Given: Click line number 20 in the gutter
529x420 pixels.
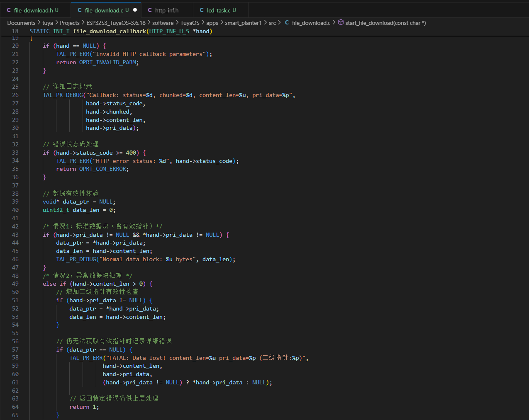Looking at the screenshot, I should [15, 46].
